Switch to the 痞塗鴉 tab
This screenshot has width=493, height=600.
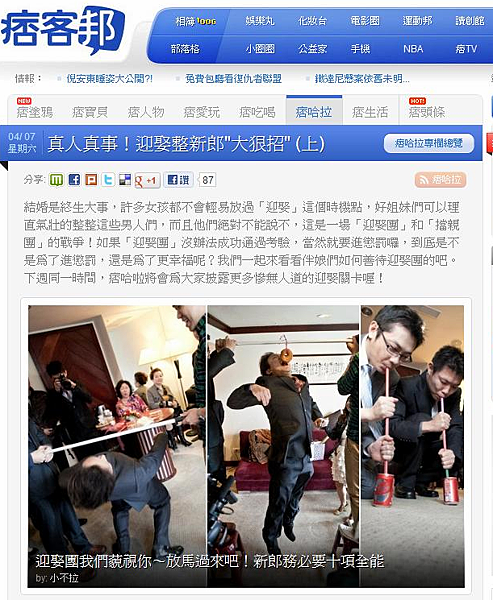tap(35, 112)
